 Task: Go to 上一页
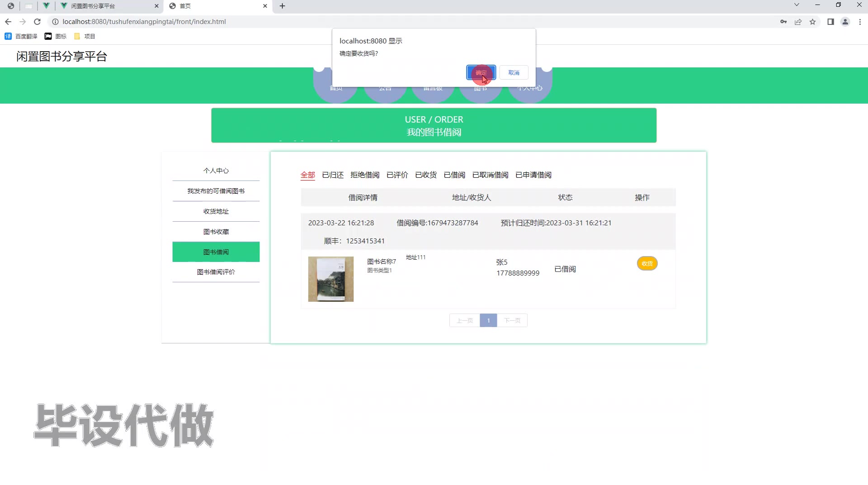pyautogui.click(x=465, y=320)
